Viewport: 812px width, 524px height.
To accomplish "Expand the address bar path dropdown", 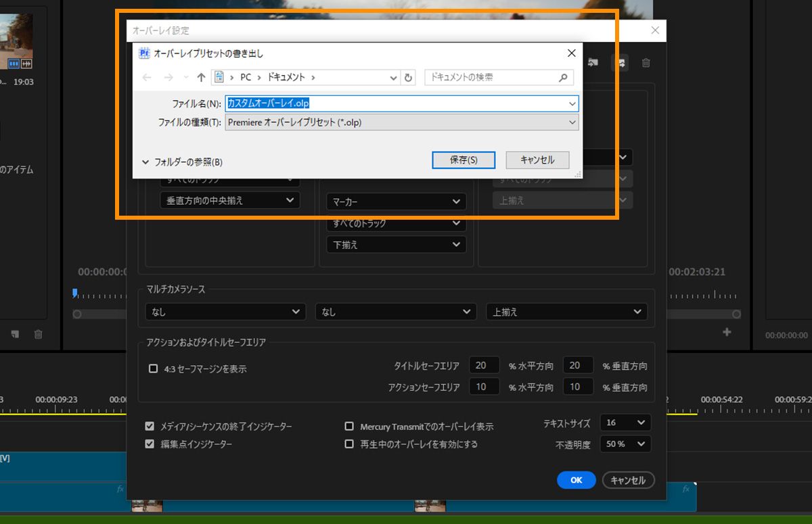I will [x=394, y=78].
